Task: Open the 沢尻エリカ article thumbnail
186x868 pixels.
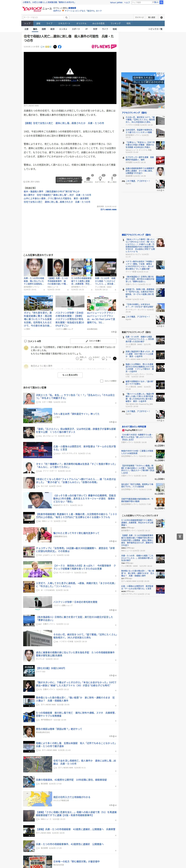Action: pos(29,398)
